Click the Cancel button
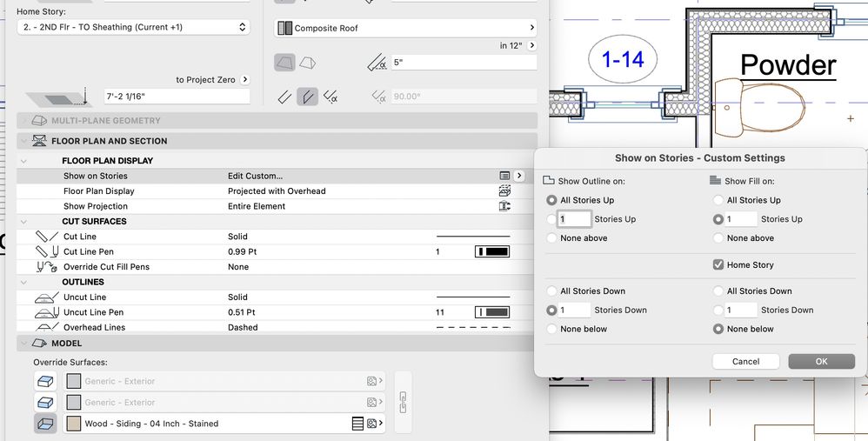868x441 pixels. 745,361
